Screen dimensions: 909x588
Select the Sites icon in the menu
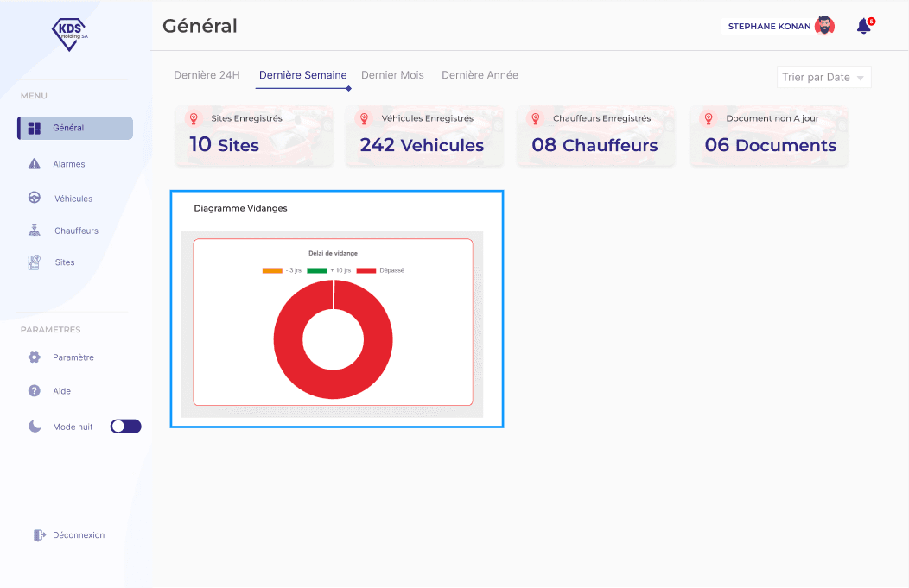pyautogui.click(x=34, y=262)
